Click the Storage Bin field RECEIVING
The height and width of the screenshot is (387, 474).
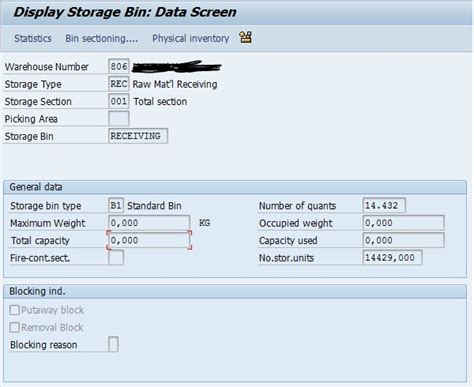[x=138, y=136]
